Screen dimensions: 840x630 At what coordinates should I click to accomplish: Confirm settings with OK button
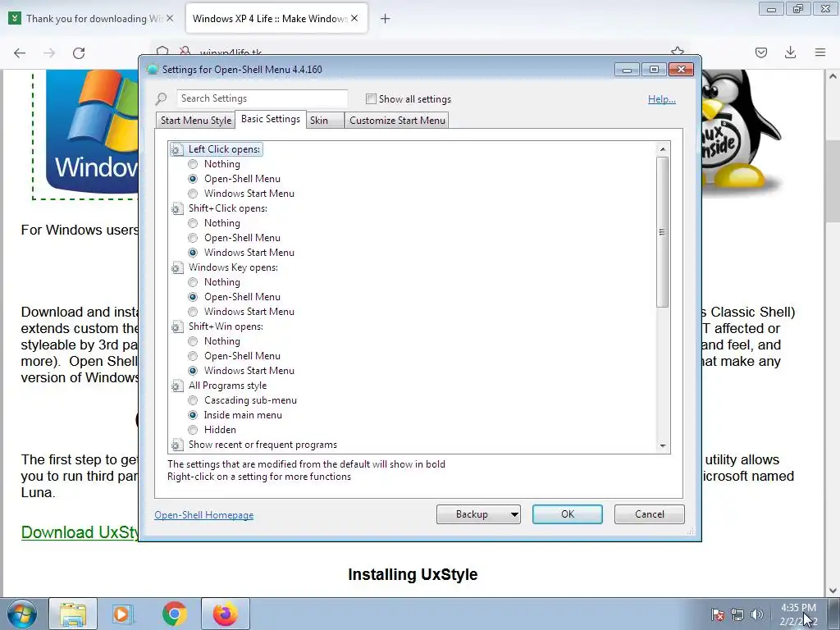point(568,514)
